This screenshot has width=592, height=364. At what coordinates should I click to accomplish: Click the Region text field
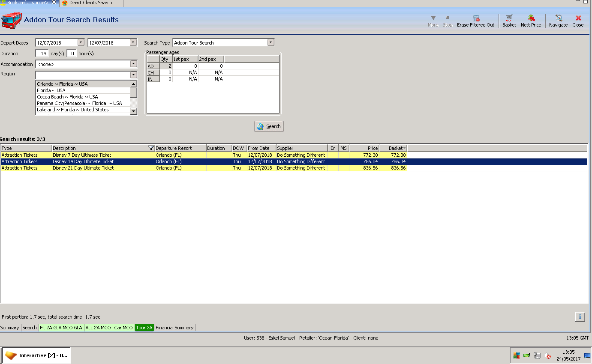tap(83, 75)
